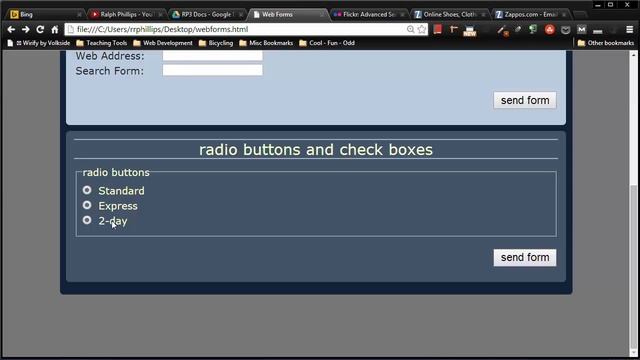The height and width of the screenshot is (360, 640).
Task: Click into the Web Address input field
Action: [213, 56]
